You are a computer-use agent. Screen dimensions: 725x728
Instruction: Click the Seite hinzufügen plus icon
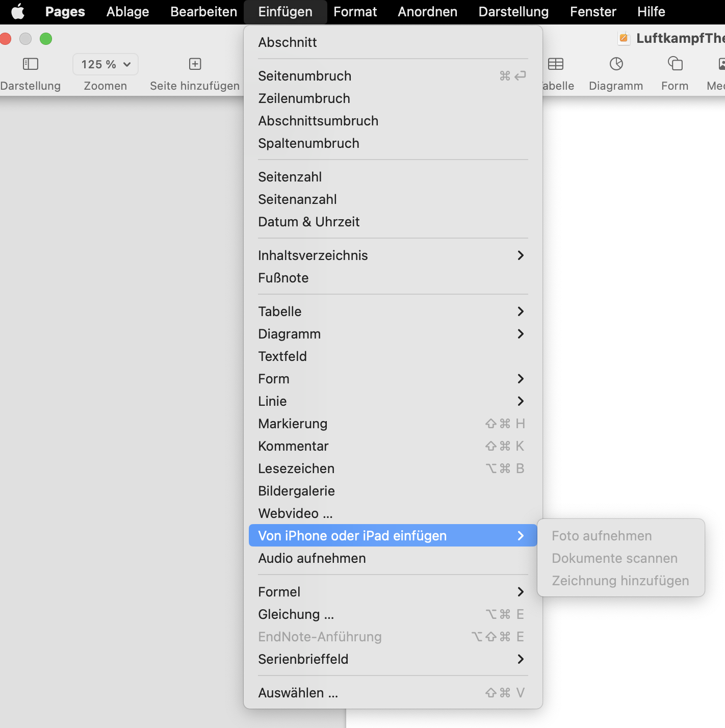pos(195,64)
